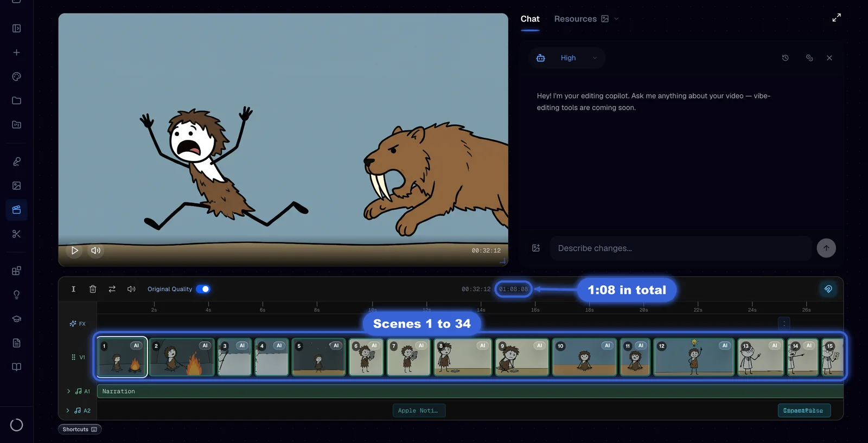Select the Apple Noti… audio clip
Viewport: 868px width, 443px height.
pos(419,410)
